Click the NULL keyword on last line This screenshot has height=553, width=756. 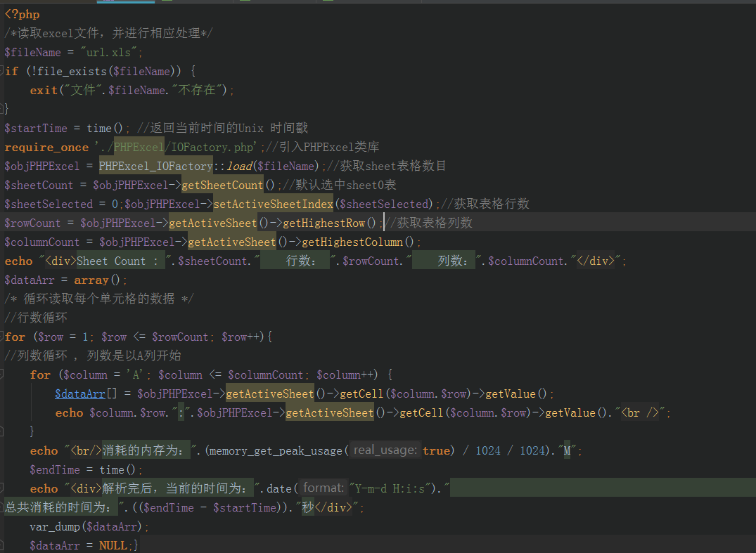tap(113, 546)
